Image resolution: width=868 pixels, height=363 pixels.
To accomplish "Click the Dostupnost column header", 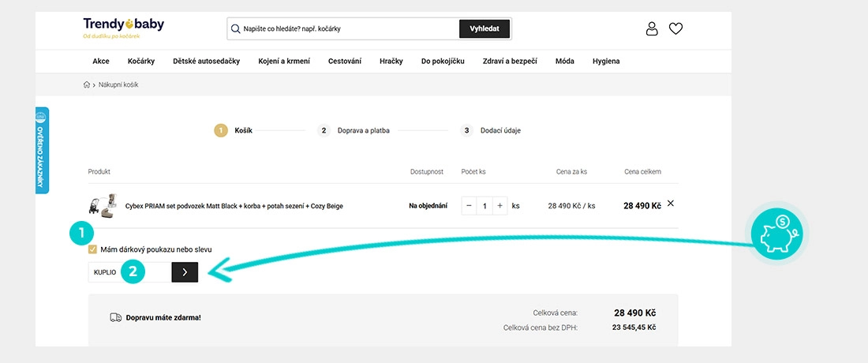I will point(427,171).
